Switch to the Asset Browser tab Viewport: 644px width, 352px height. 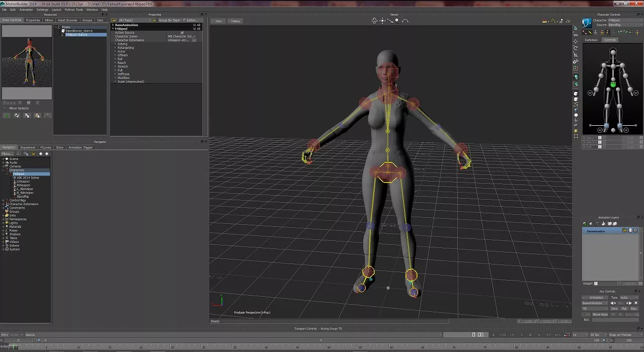point(67,20)
